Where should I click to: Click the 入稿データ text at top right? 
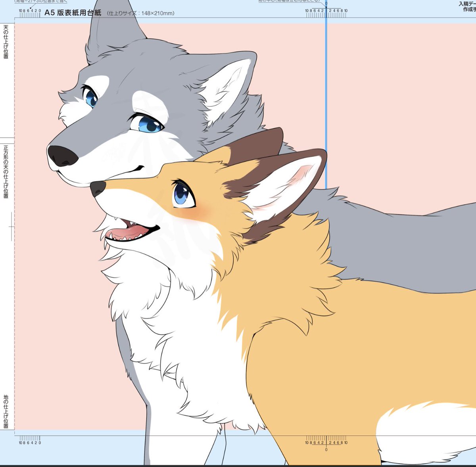click(467, 4)
